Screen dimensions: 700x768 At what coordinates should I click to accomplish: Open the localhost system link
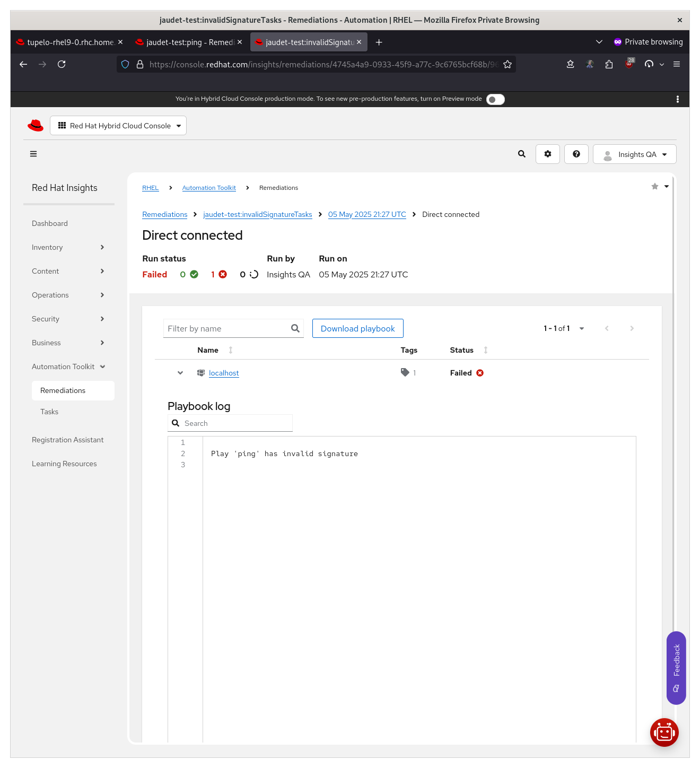click(224, 373)
